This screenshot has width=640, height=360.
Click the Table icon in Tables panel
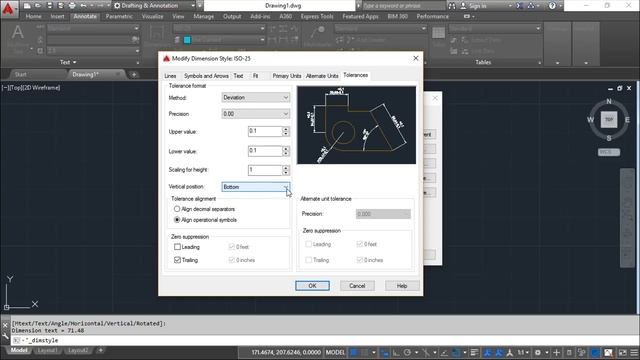[x=438, y=33]
